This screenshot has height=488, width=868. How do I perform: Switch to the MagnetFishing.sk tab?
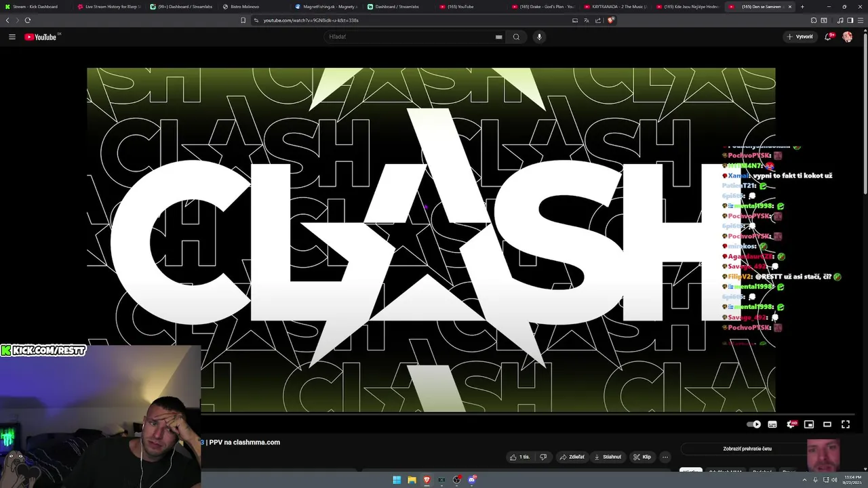tap(326, 7)
